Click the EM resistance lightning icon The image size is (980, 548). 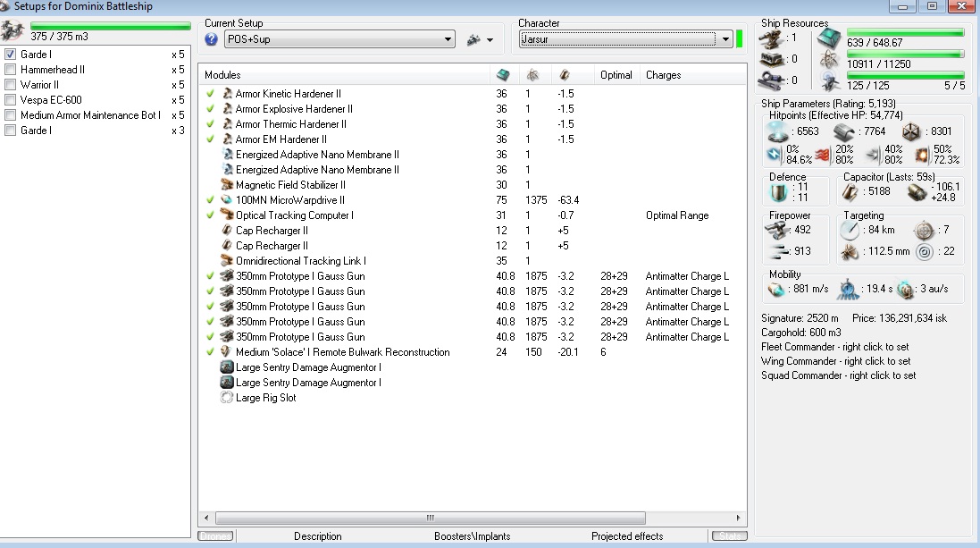point(775,154)
